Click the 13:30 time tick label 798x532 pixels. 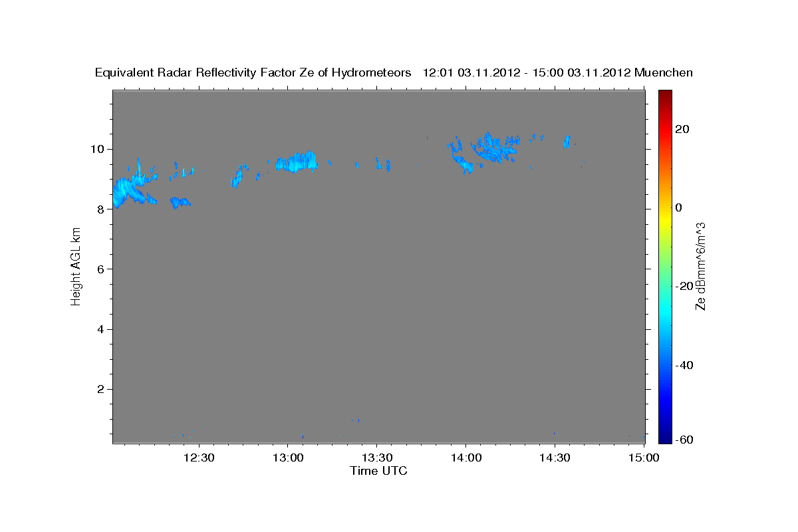coord(376,458)
